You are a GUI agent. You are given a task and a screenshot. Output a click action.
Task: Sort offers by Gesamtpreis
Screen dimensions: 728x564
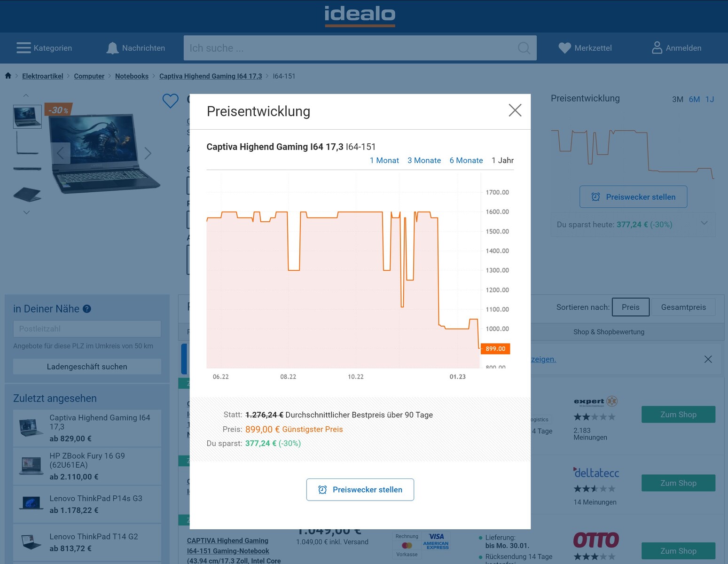[x=683, y=307]
